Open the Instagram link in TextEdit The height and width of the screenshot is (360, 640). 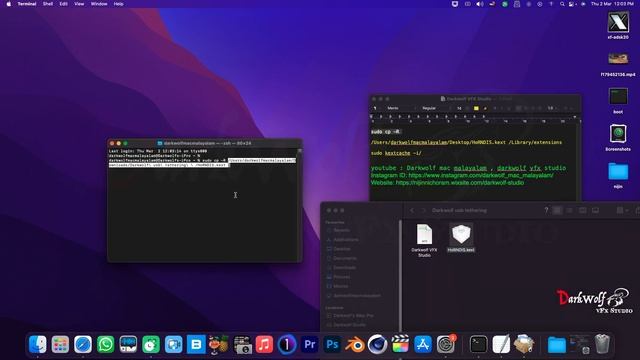tap(481, 175)
